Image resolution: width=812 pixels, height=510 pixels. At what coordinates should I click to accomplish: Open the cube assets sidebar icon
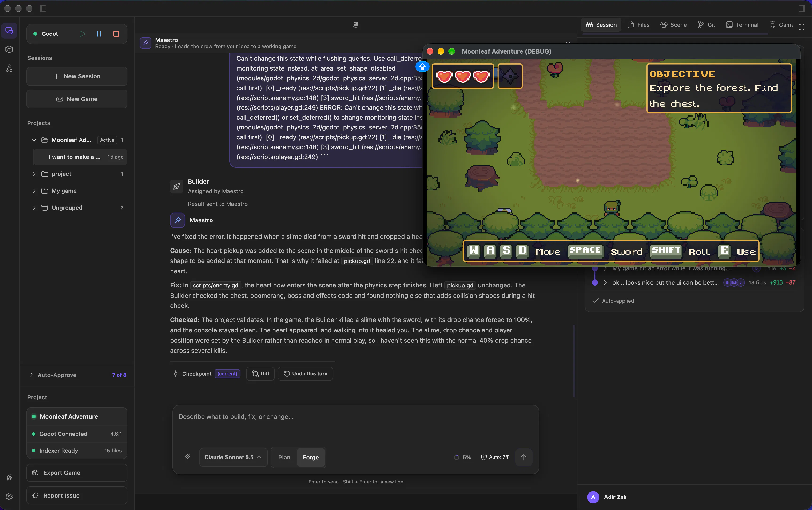point(9,50)
